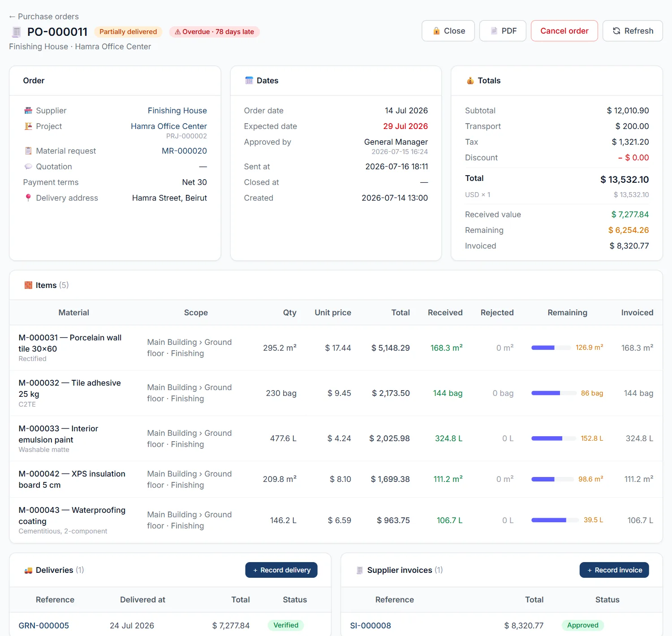The height and width of the screenshot is (636, 672).
Task: Click the Partially delivered status badge
Action: (128, 32)
